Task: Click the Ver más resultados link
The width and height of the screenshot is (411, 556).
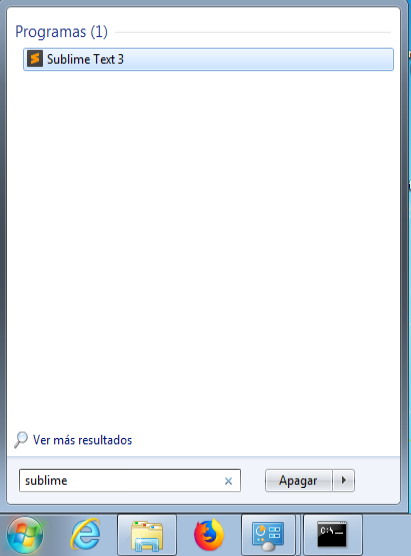Action: [x=82, y=440]
